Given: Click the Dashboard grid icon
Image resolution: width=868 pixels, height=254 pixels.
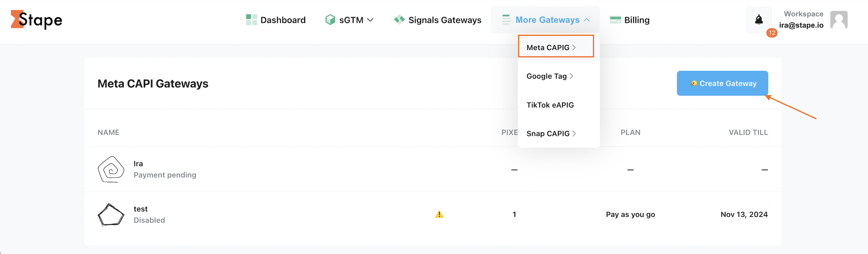Looking at the screenshot, I should [251, 20].
